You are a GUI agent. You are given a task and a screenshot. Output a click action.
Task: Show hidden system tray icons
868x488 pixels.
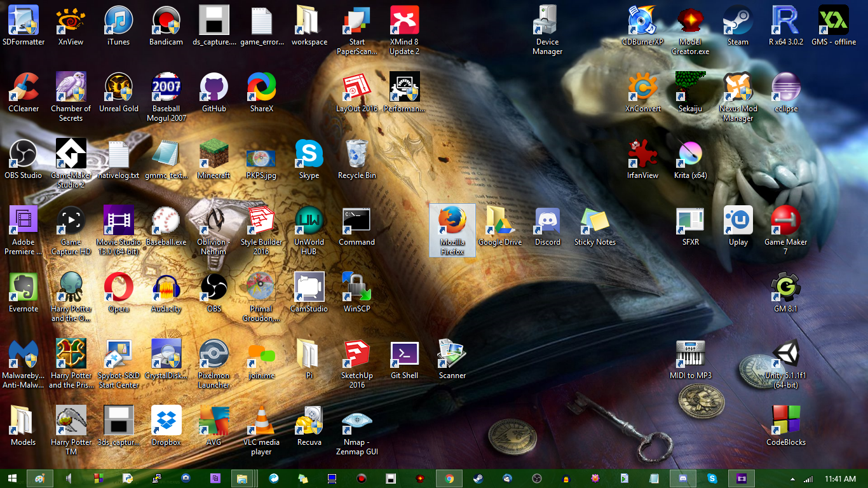point(792,479)
